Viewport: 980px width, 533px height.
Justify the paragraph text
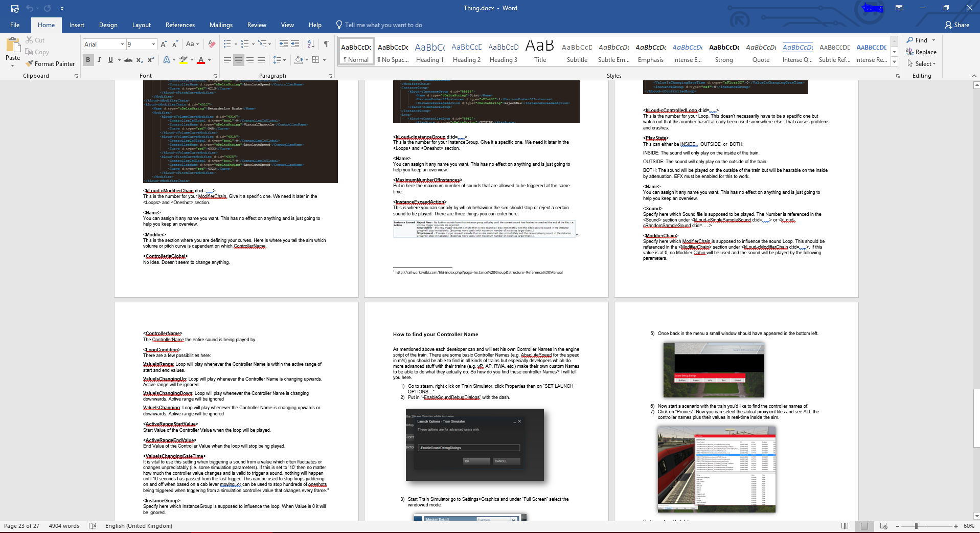pos(261,60)
